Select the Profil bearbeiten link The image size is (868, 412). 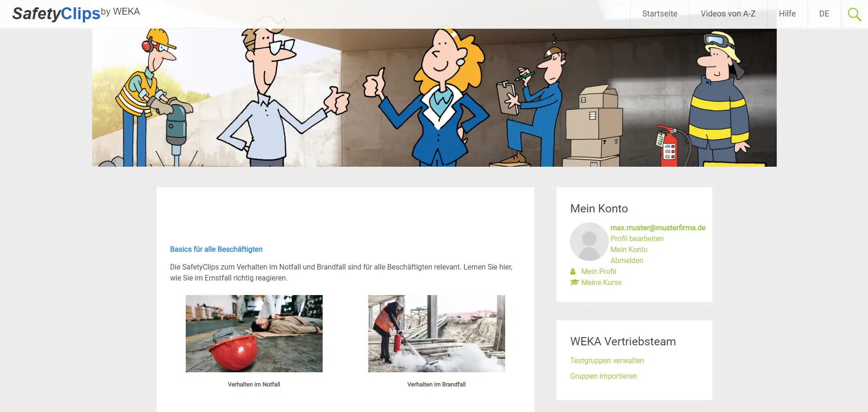(637, 238)
